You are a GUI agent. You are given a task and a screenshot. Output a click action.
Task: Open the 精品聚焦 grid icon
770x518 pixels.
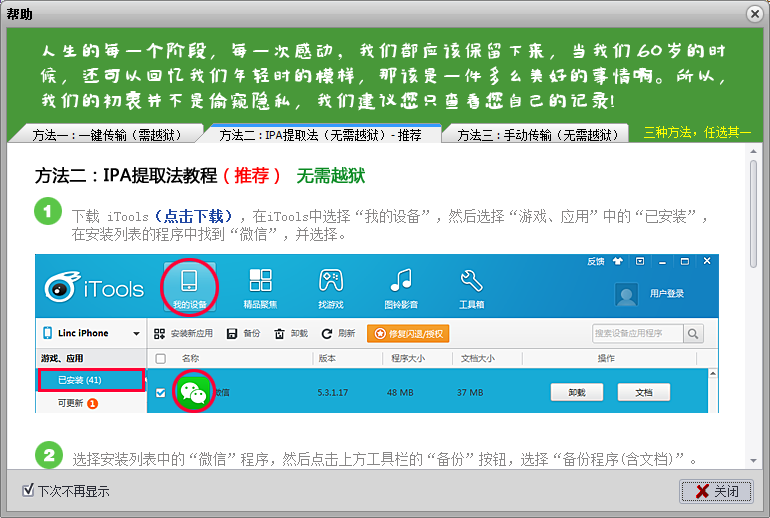(260, 281)
